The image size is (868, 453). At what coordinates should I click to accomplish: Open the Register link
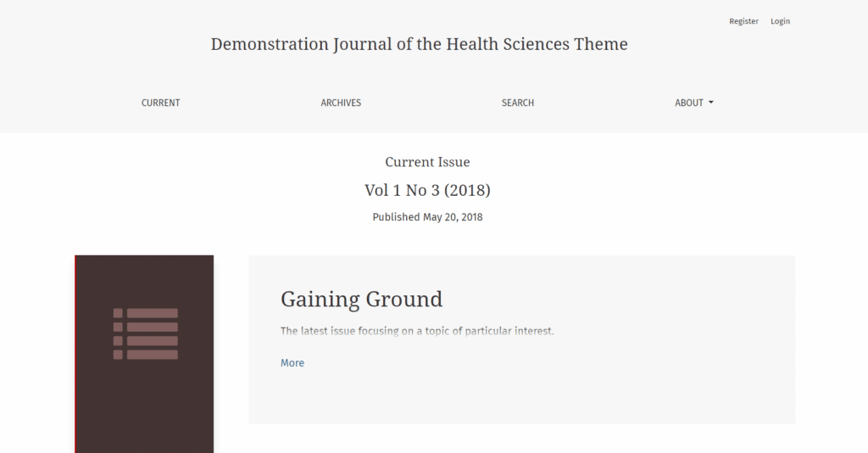coord(743,21)
